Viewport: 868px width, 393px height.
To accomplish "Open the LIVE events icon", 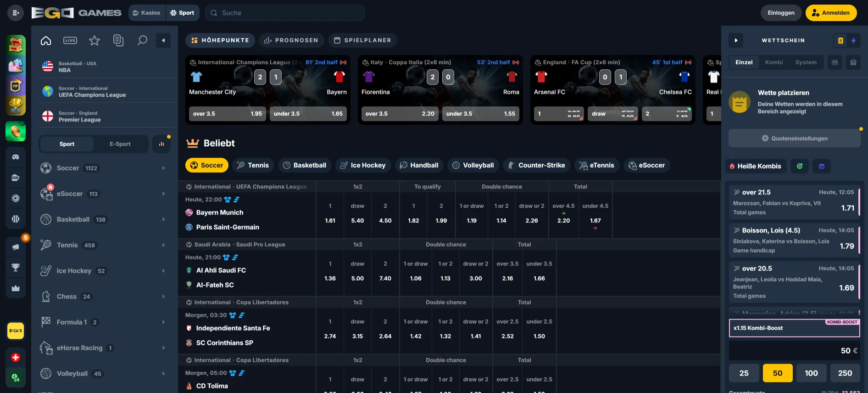I will tap(70, 40).
